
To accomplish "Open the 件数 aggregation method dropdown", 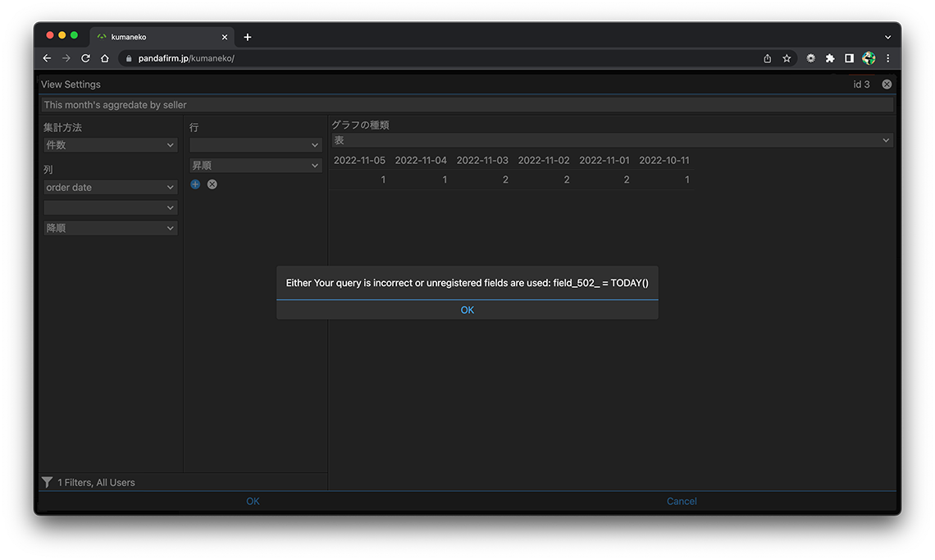I will pos(111,145).
